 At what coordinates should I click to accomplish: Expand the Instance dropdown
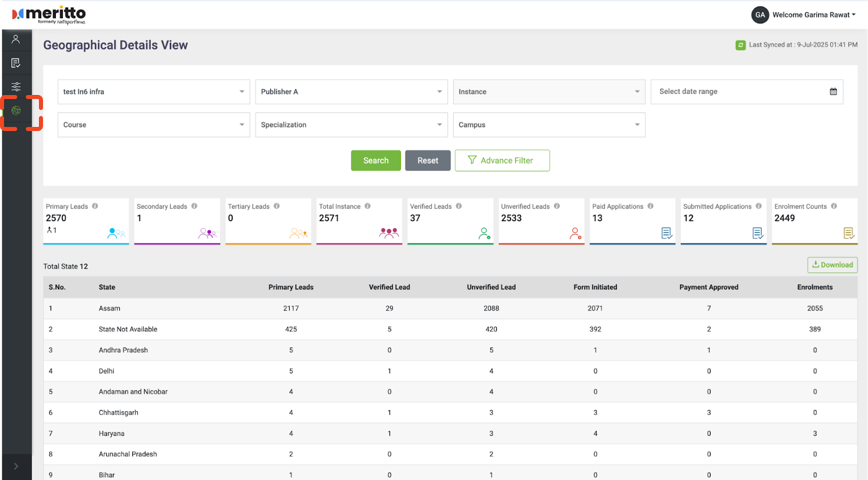click(548, 92)
